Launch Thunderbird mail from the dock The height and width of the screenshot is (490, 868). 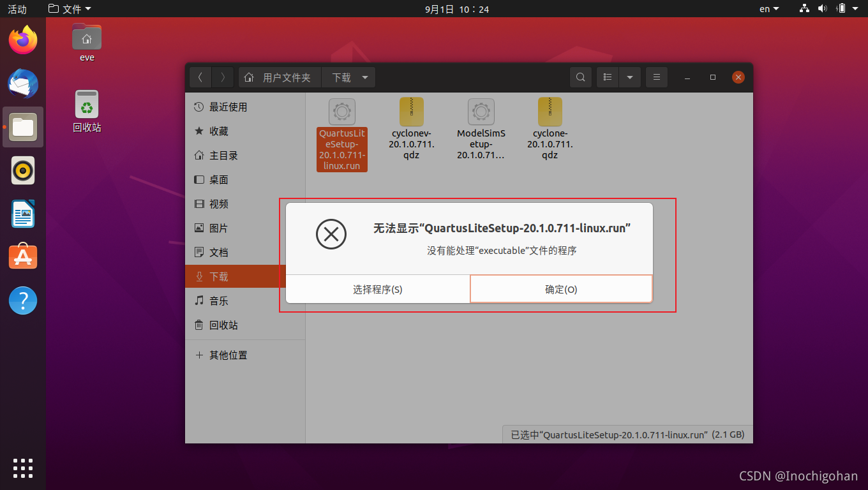(23, 84)
